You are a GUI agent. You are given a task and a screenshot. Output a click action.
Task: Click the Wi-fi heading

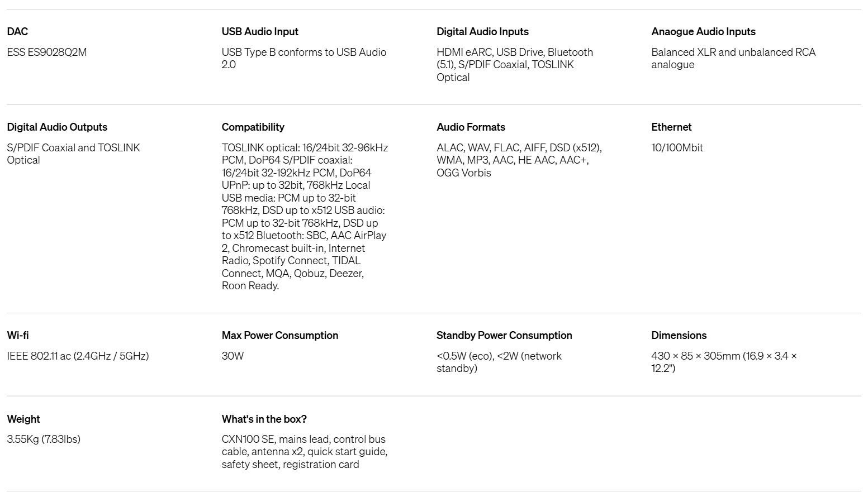point(18,336)
